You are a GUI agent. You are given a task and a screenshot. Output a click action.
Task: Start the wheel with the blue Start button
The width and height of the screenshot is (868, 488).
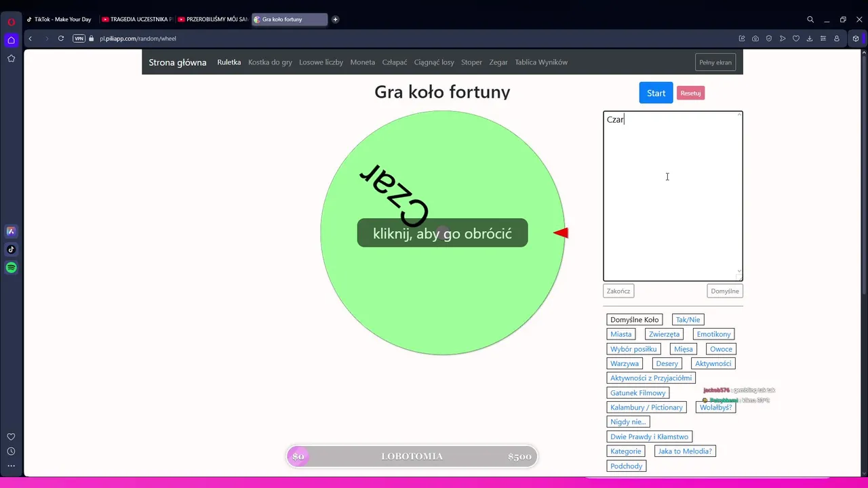tap(656, 93)
